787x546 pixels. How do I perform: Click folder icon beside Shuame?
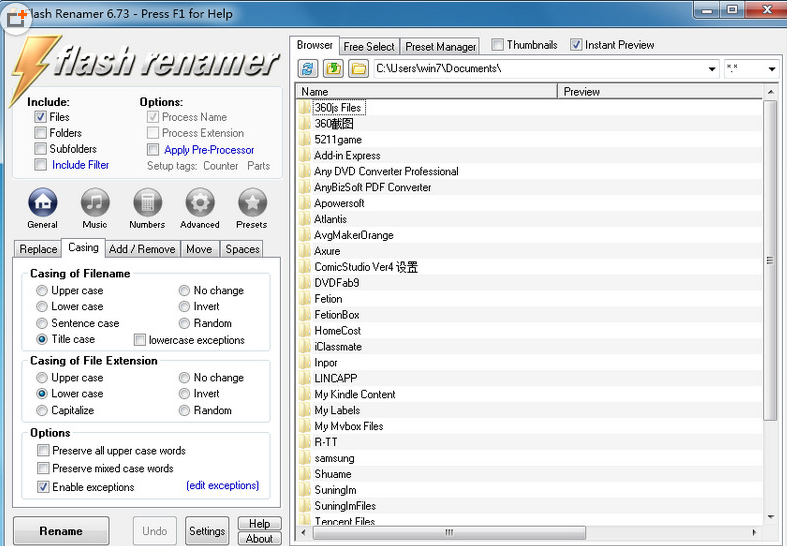click(x=304, y=474)
